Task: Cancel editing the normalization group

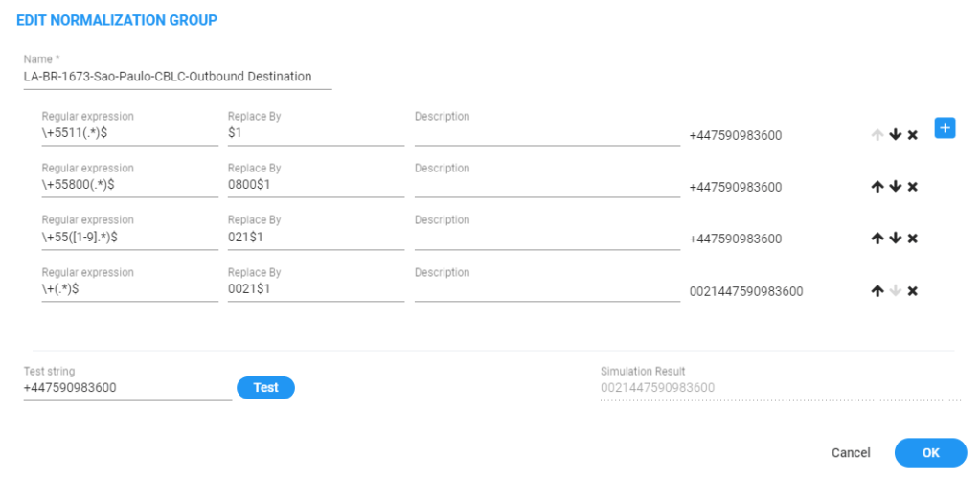Action: coord(851,453)
